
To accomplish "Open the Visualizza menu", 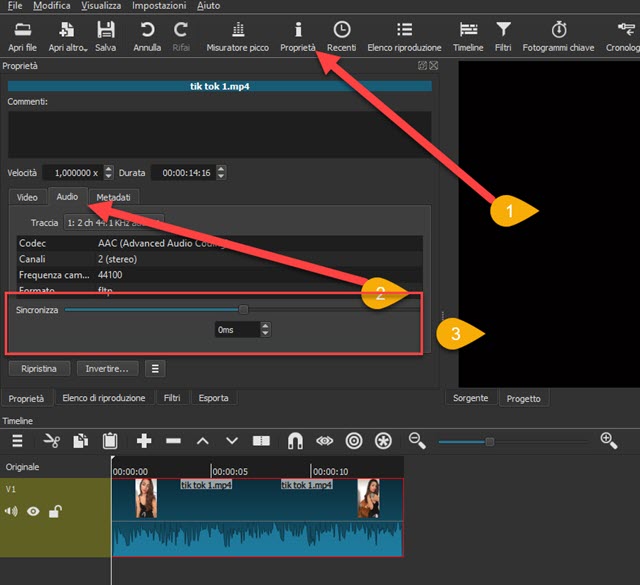I will (101, 6).
